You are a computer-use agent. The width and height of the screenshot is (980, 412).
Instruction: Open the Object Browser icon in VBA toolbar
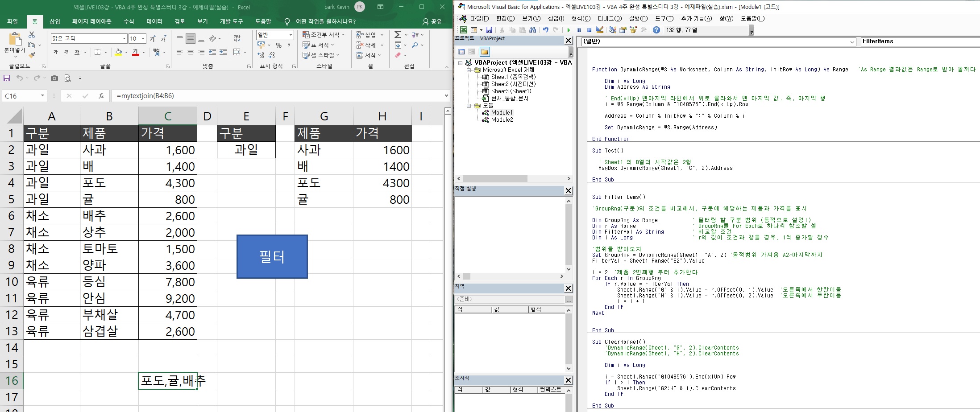633,30
